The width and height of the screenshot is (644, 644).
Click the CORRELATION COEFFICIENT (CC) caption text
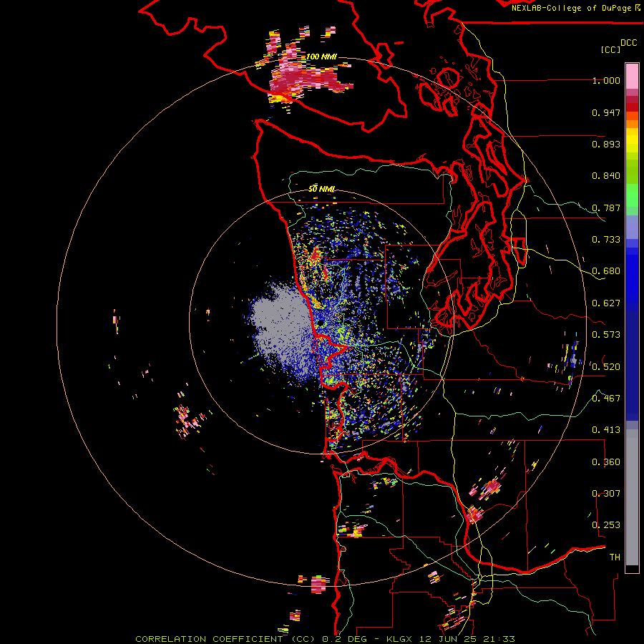[x=225, y=639]
